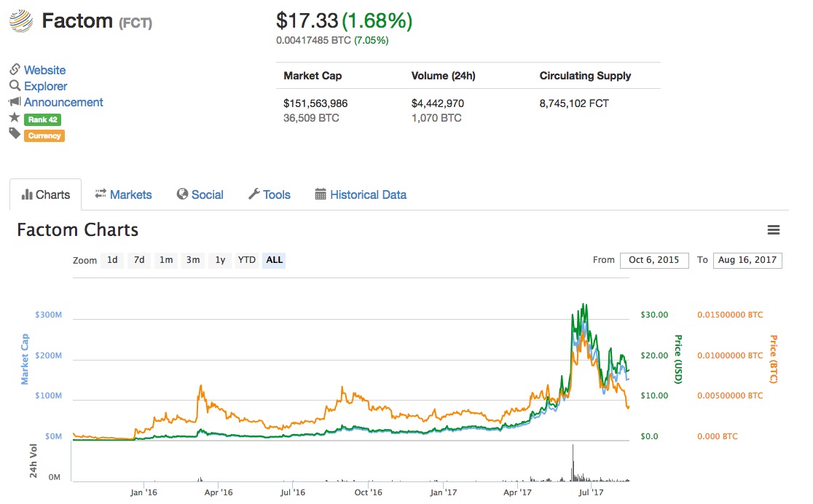Set chart zoom to ALL
The image size is (813, 504).
275,260
